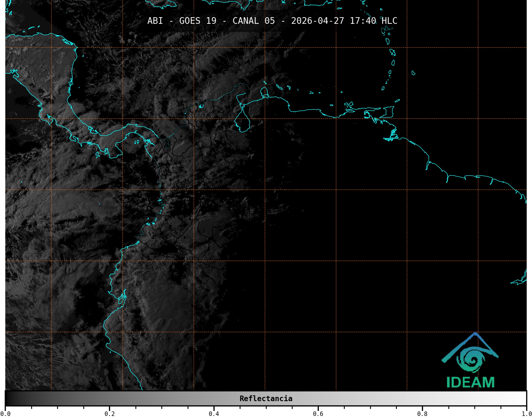Click the date '2026-04-27' in the title
Screen dimensions: 532x417
(x=317, y=21)
